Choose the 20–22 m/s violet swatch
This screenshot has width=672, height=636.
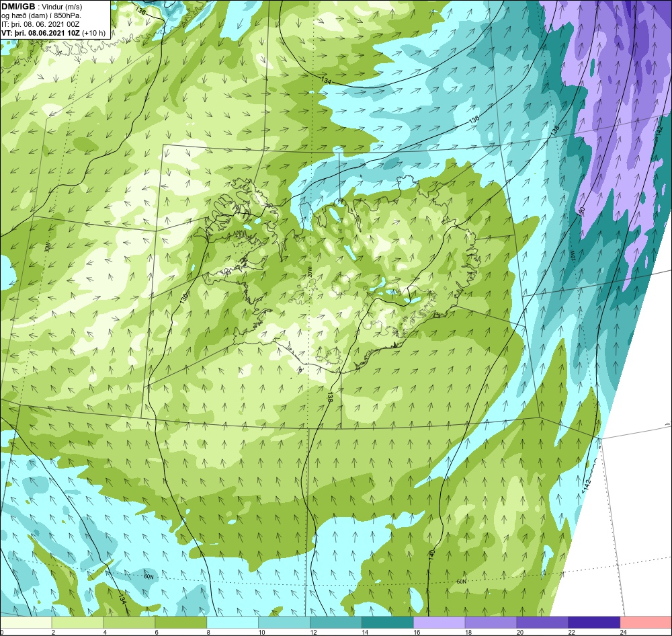point(542,622)
